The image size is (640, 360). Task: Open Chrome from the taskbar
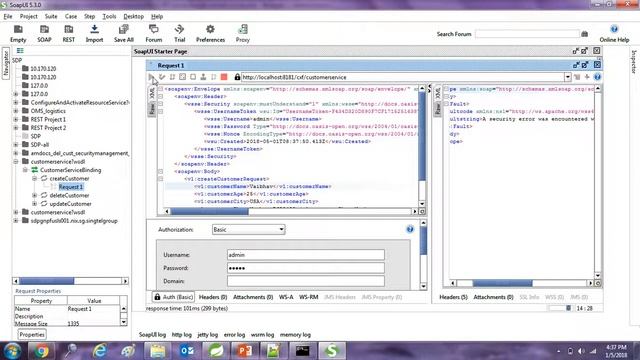point(41,351)
